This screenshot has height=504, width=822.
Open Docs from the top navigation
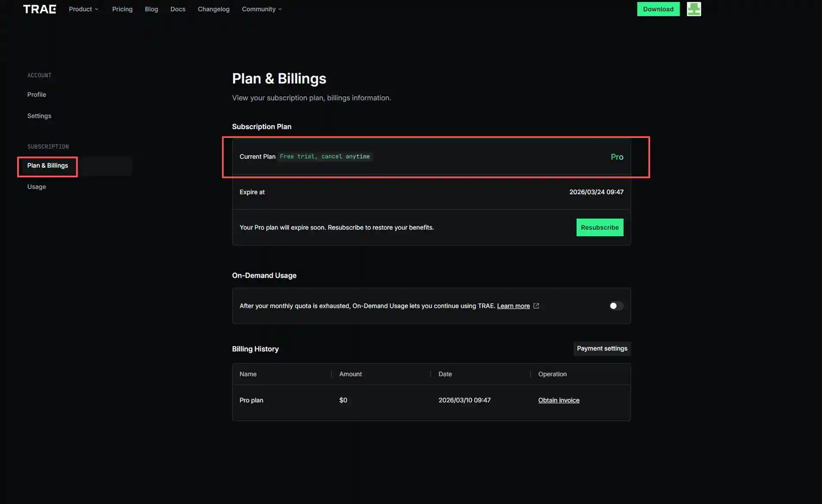pyautogui.click(x=178, y=9)
